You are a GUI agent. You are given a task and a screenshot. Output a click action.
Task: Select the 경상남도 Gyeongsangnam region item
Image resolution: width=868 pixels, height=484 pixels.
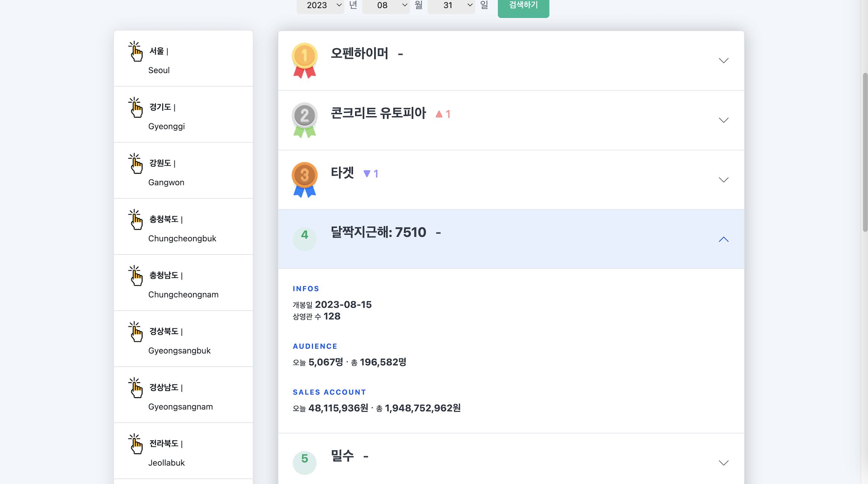click(x=183, y=395)
